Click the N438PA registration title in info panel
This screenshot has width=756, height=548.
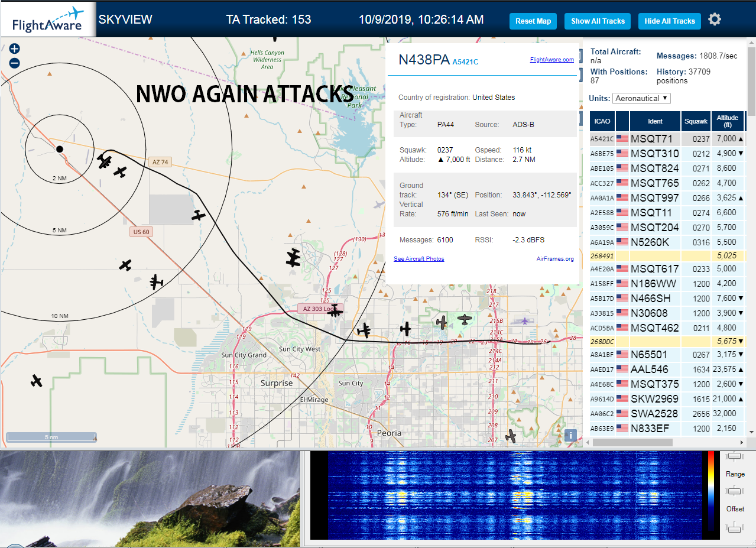423,60
